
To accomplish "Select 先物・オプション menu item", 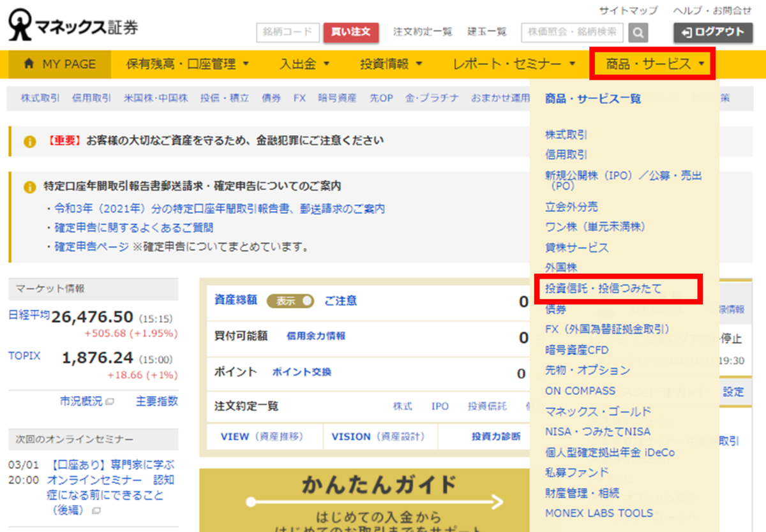I will (x=587, y=370).
